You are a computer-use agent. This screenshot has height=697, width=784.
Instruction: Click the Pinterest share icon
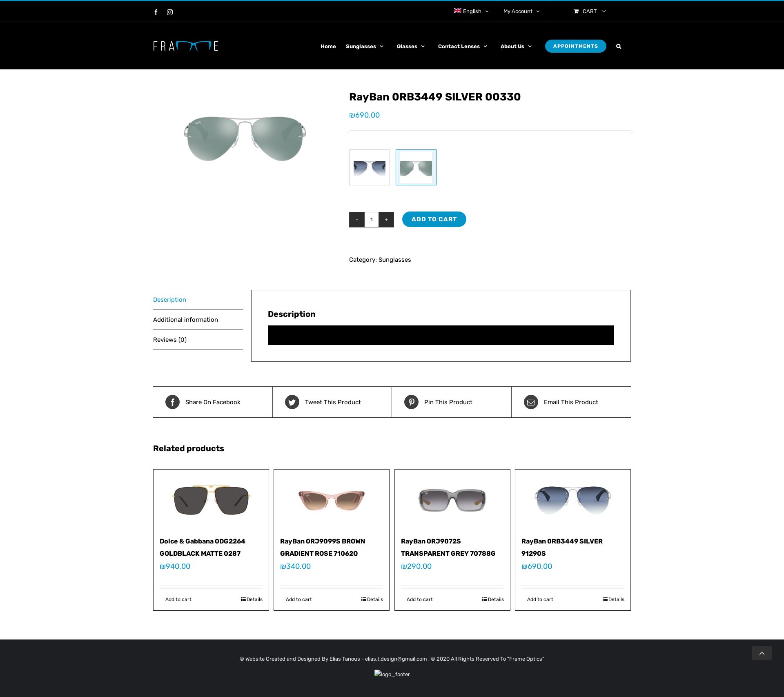tap(411, 402)
